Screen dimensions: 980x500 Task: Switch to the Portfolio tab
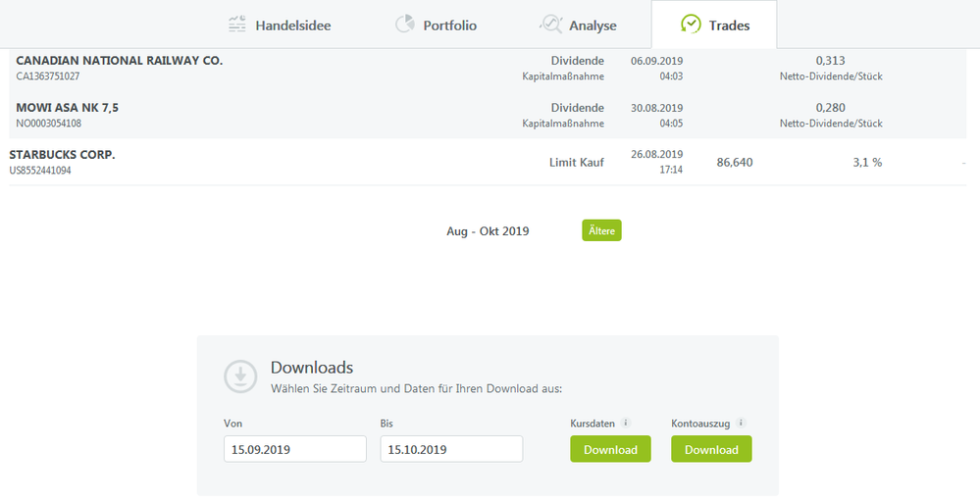[449, 25]
